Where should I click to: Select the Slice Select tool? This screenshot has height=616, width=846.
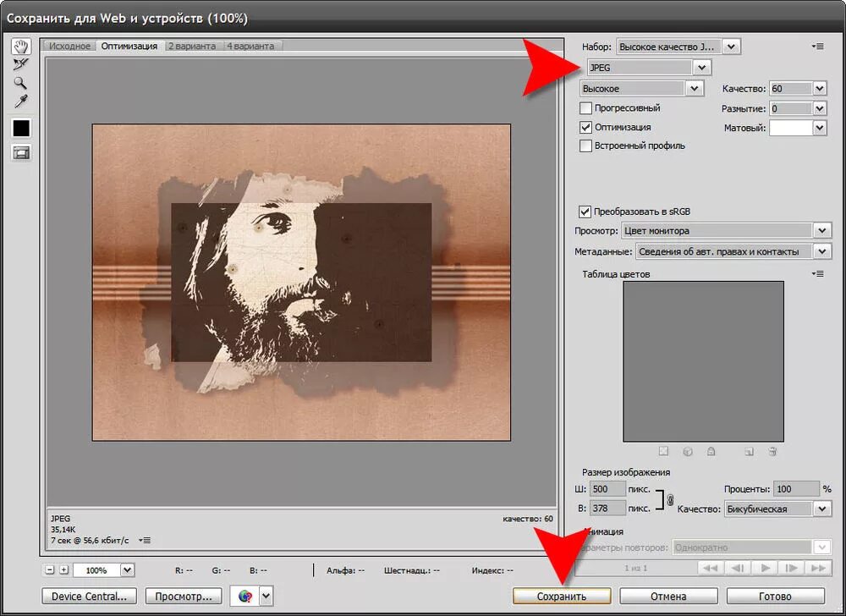20,64
